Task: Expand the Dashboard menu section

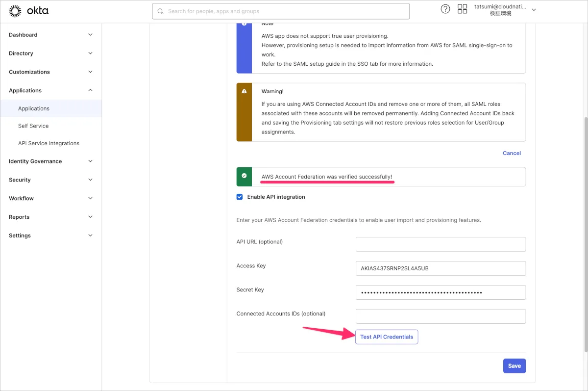Action: coord(50,35)
